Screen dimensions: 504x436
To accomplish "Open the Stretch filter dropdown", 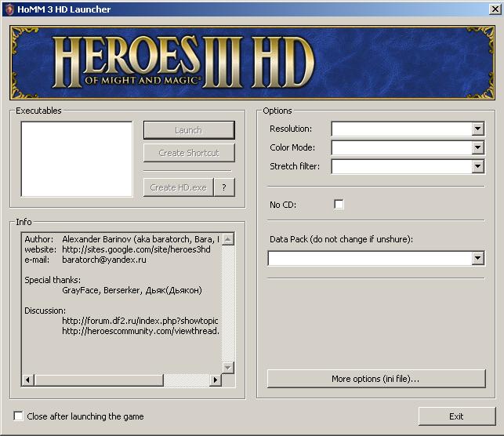I will pos(477,166).
